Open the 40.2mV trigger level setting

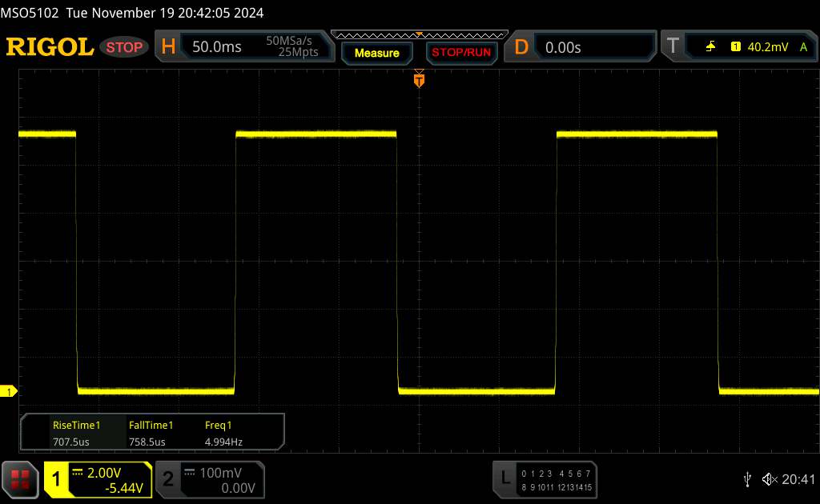[766, 47]
